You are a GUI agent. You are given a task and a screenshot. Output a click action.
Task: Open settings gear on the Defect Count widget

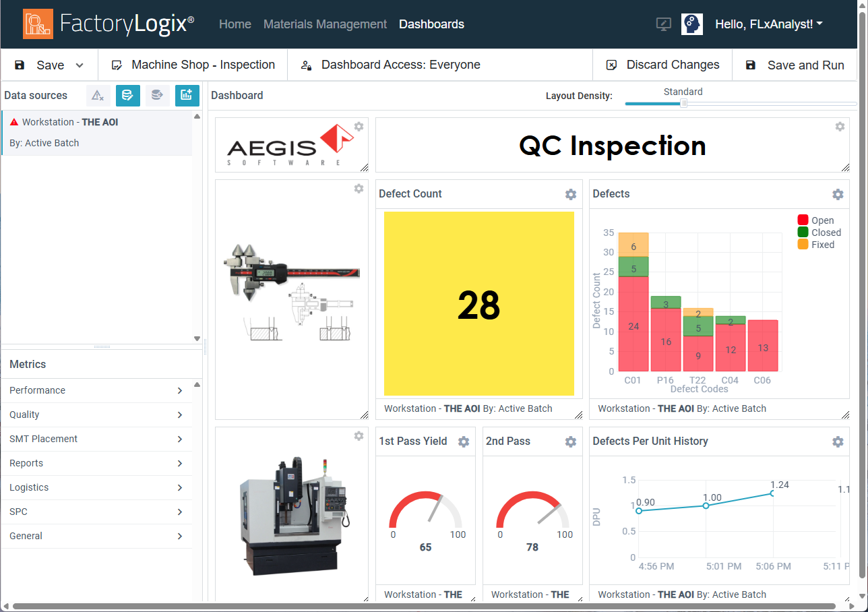pyautogui.click(x=571, y=194)
